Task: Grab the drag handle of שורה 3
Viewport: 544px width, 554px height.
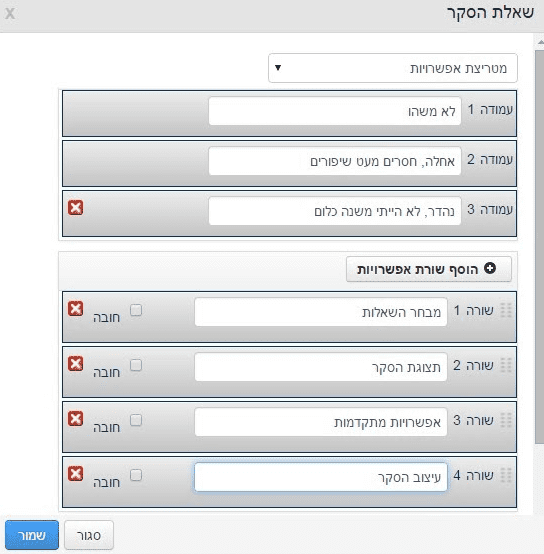Action: [506, 420]
